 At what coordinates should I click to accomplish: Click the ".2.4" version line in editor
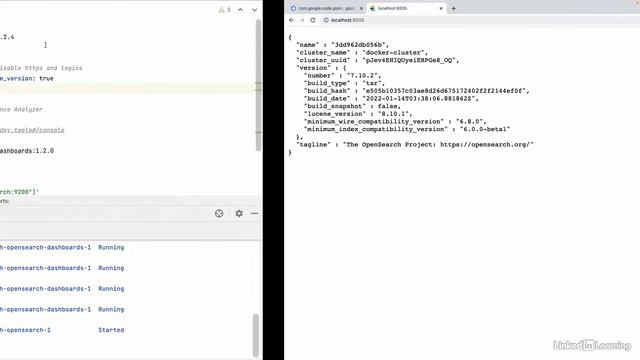click(x=7, y=37)
